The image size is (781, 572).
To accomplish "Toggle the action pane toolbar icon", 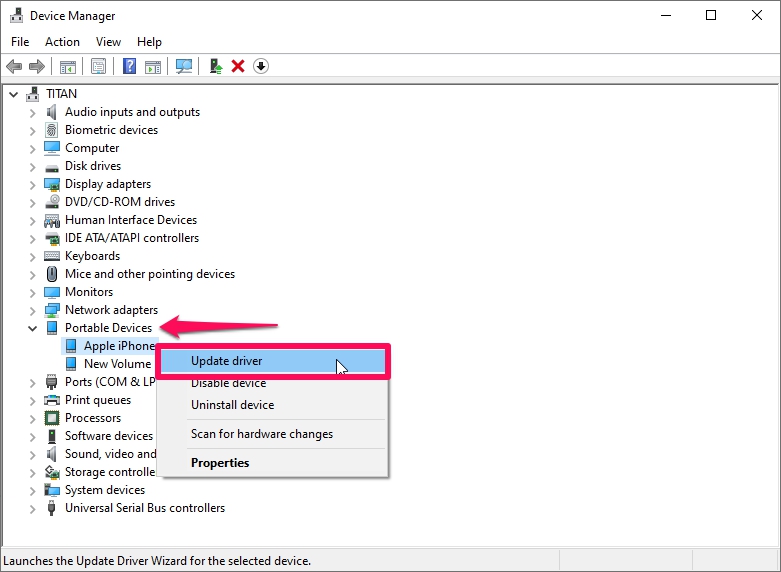I will click(x=153, y=66).
